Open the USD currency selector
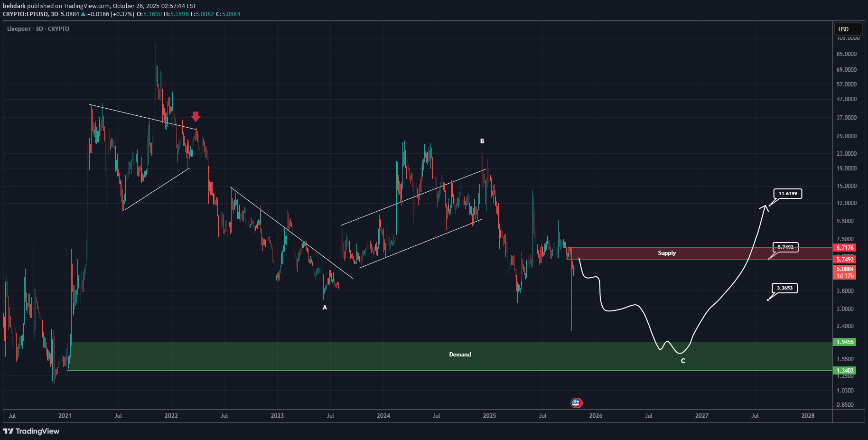This screenshot has width=868, height=440. (848, 29)
